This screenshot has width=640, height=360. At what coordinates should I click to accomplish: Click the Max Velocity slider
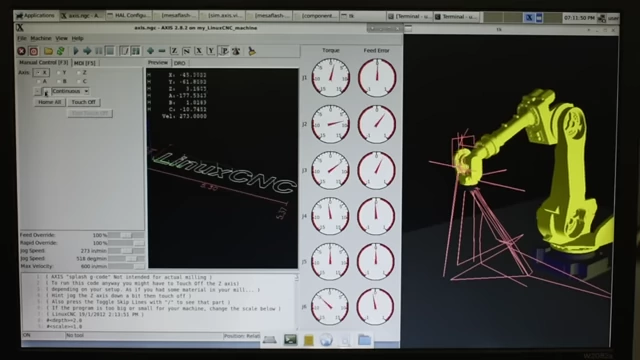click(x=126, y=267)
